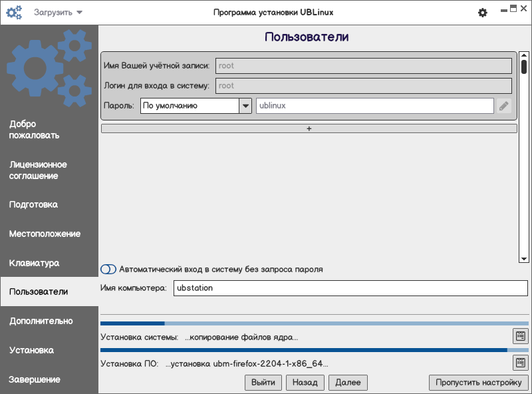Click the pencil edit password icon
This screenshot has height=394, width=532.
pos(504,106)
